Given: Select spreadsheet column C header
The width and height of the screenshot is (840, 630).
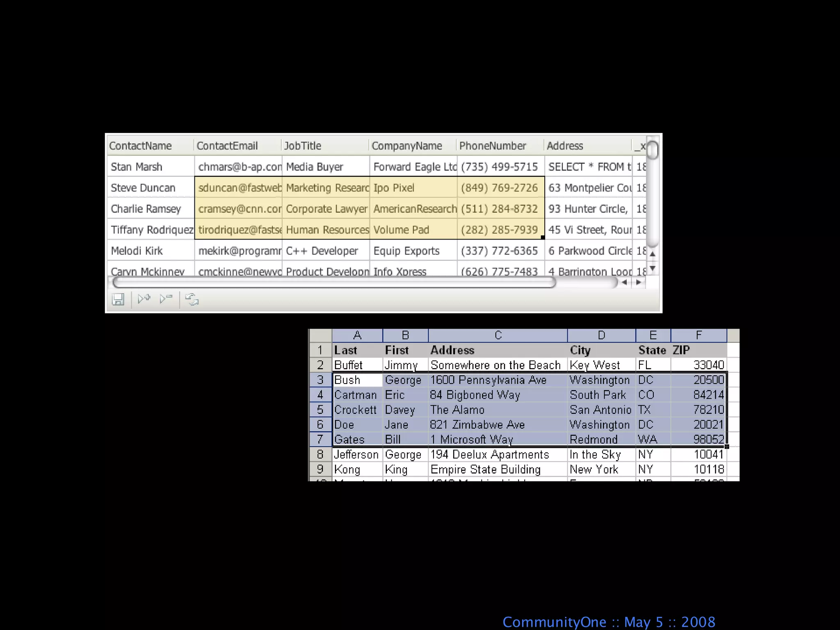Looking at the screenshot, I should click(498, 336).
